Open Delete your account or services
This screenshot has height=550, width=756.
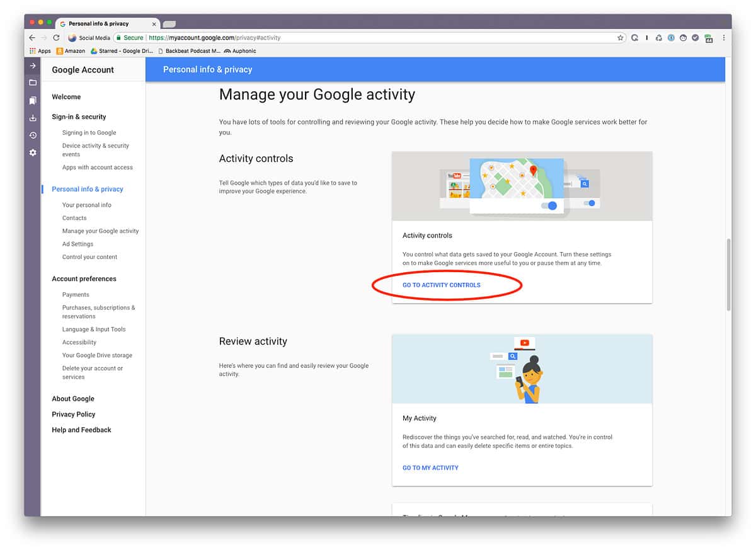93,373
